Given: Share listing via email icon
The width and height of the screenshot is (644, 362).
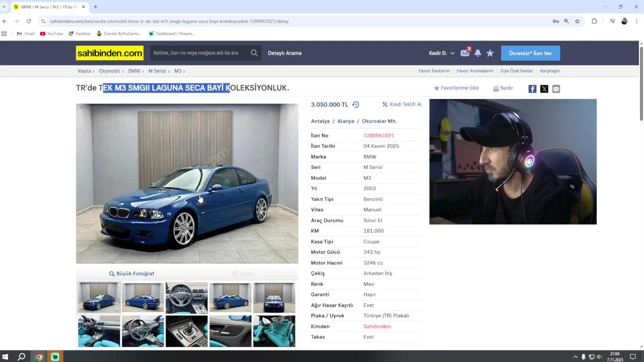Looking at the screenshot, I should point(556,89).
